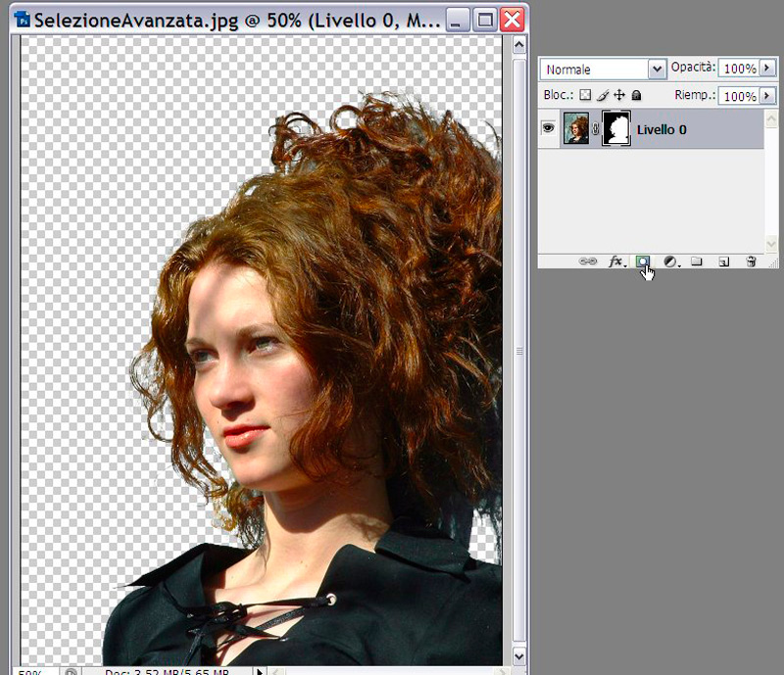Hide Livello 0 with the eye icon
This screenshot has width=784, height=675.
coord(548,128)
